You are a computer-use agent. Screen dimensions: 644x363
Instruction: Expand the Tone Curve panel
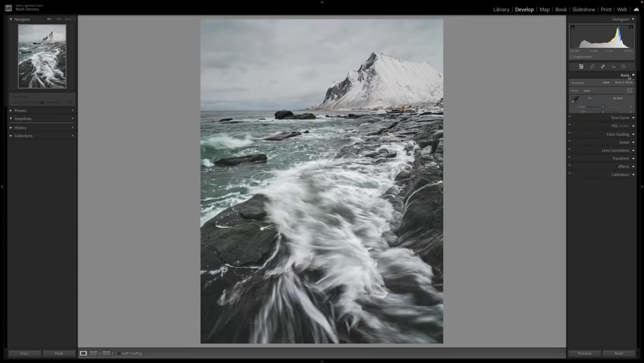(x=633, y=118)
